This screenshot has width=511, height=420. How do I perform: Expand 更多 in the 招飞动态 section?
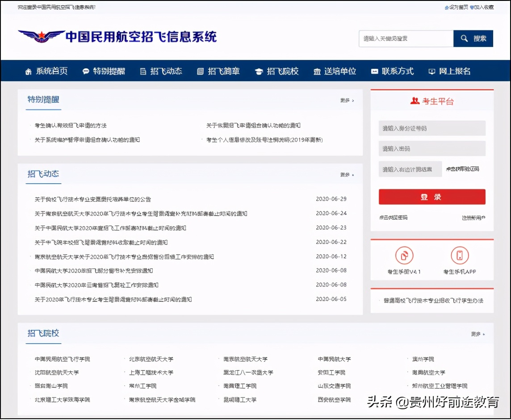point(344,175)
